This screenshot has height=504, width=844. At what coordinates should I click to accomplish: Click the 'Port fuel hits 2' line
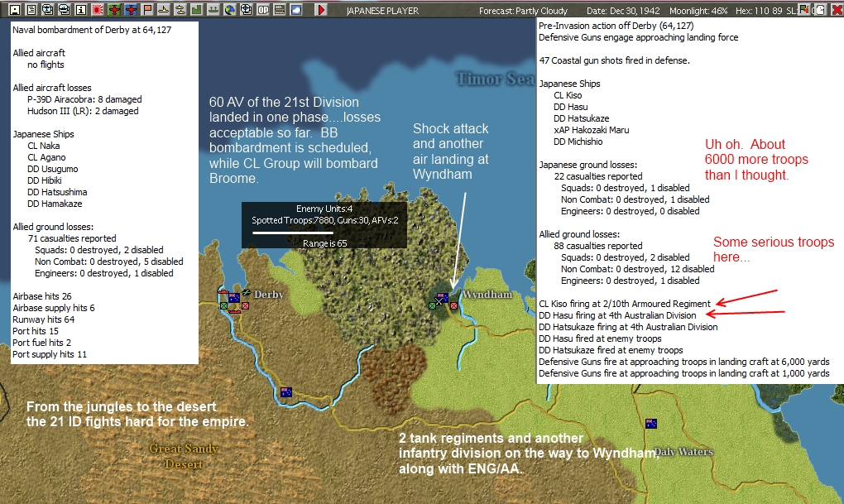coord(42,343)
